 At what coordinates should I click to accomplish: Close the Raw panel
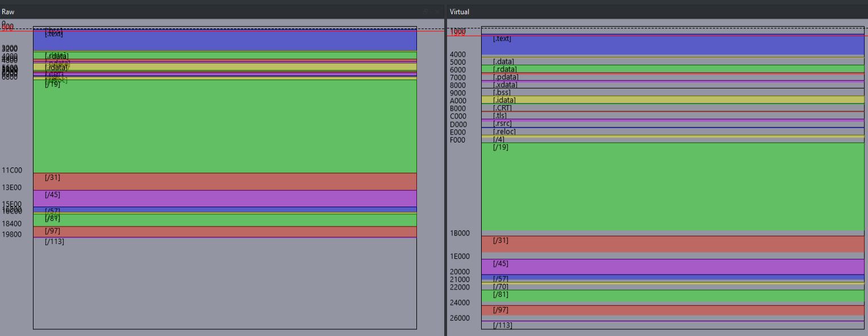tap(437, 12)
